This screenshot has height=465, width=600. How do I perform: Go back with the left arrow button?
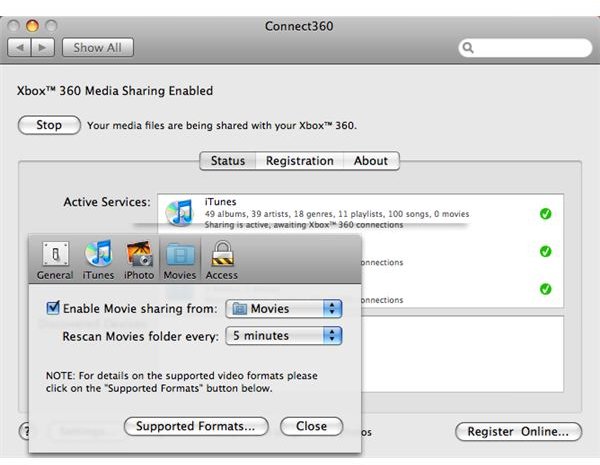20,47
